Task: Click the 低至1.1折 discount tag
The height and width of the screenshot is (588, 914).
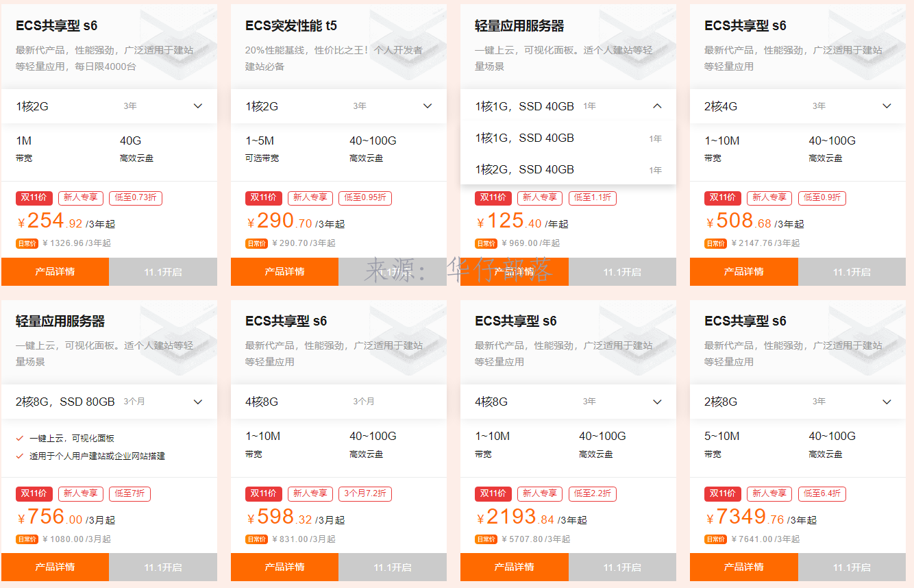Action: point(592,197)
